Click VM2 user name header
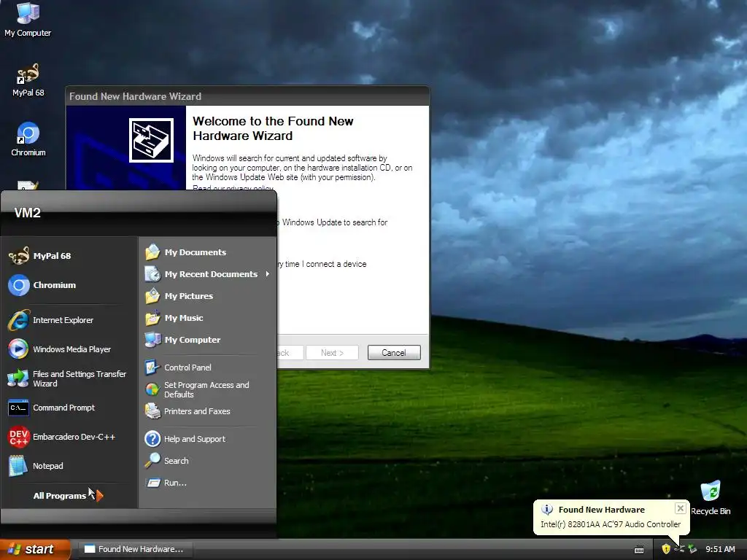 coord(28,213)
